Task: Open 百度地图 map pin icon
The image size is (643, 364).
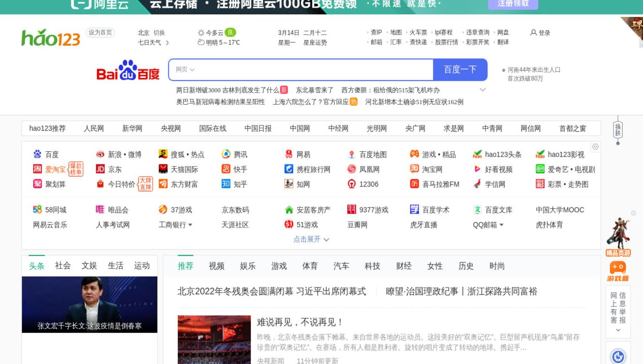Action: (352, 154)
